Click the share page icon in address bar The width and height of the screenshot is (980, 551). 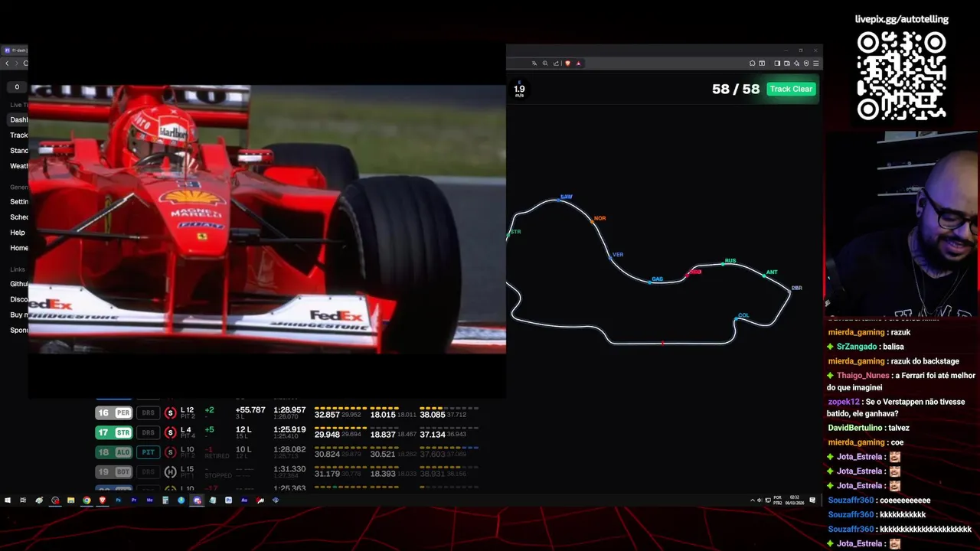[x=556, y=64]
